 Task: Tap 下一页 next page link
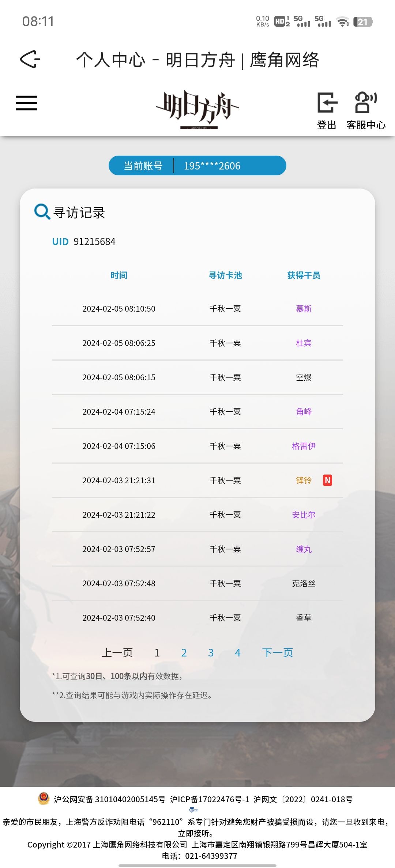tap(278, 652)
